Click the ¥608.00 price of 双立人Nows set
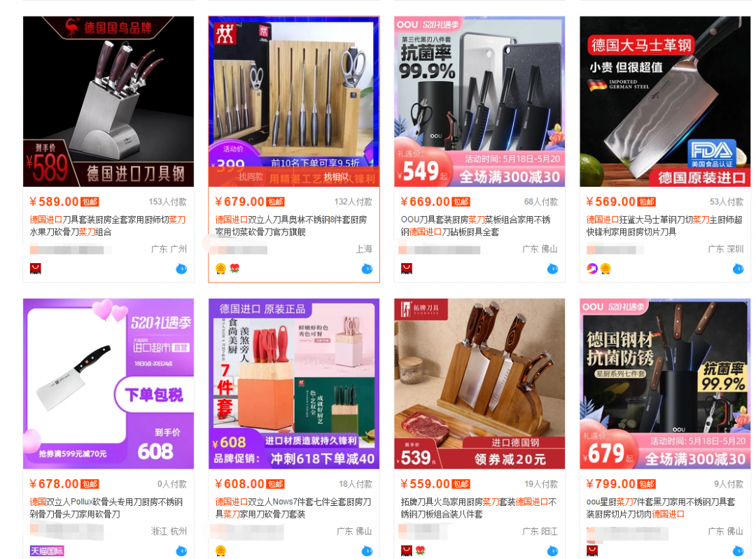Viewport: 756px width, 559px height. [x=239, y=484]
